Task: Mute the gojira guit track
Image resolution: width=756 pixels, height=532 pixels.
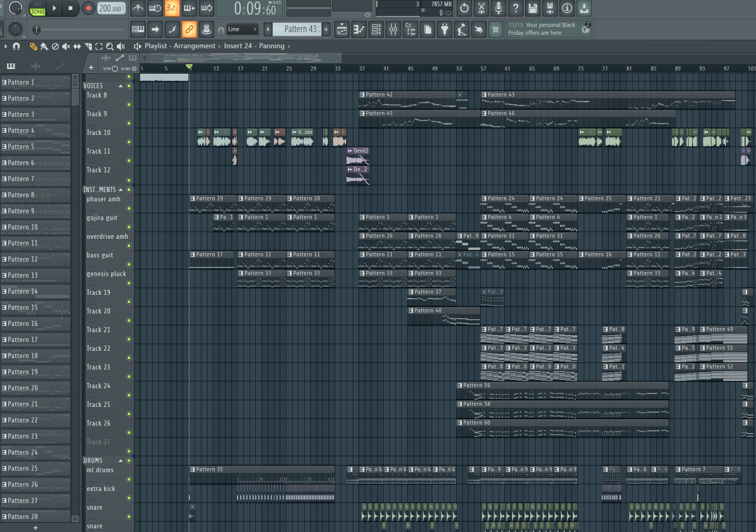Action: click(129, 227)
